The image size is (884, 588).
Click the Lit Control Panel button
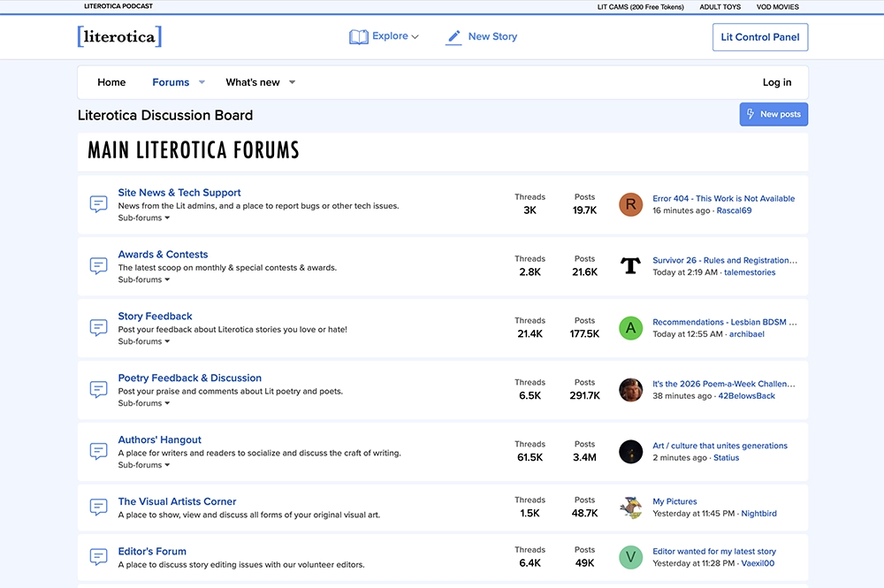[x=759, y=37]
